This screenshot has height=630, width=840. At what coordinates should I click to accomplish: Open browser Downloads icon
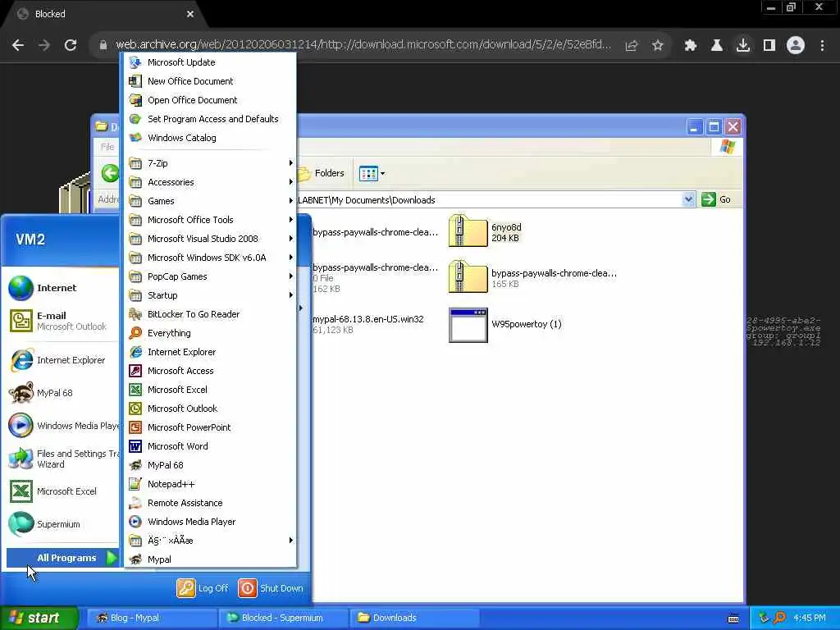coord(742,45)
